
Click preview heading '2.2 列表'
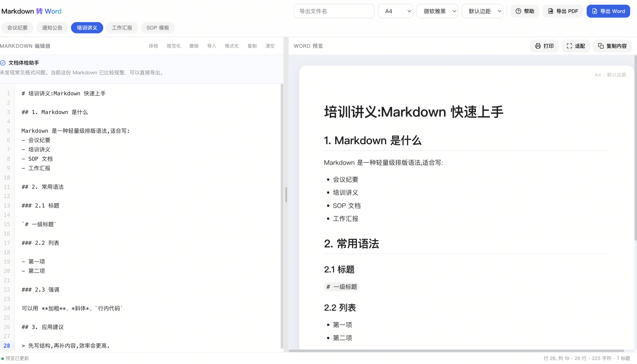(340, 308)
